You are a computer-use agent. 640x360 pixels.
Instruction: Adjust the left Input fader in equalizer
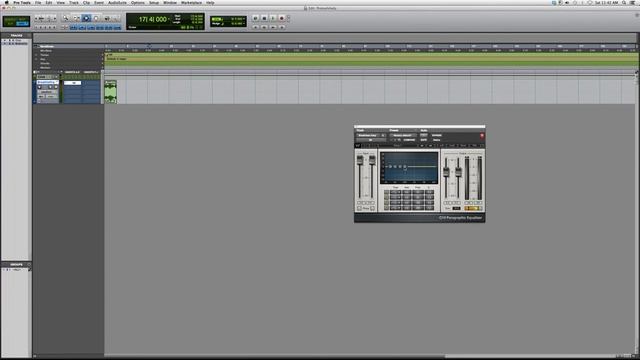click(x=360, y=160)
